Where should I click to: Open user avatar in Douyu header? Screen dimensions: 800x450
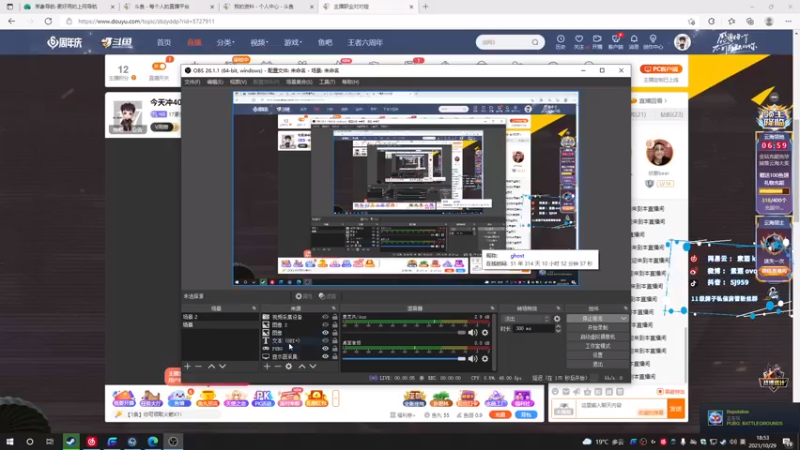click(682, 42)
